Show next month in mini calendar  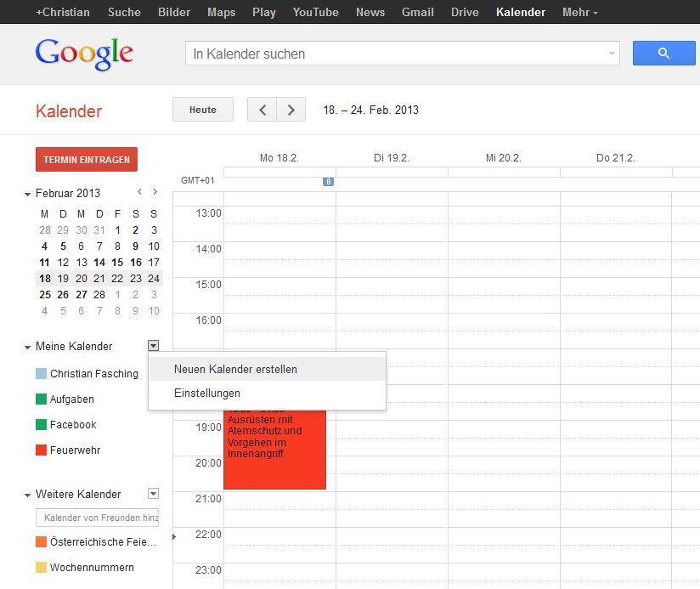(x=155, y=192)
